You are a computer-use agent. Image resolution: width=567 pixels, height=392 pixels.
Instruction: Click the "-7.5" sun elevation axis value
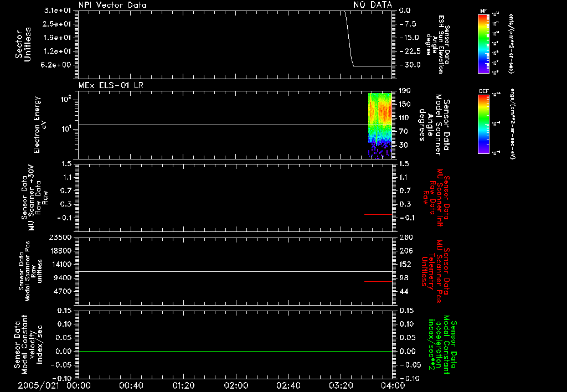(x=408, y=24)
